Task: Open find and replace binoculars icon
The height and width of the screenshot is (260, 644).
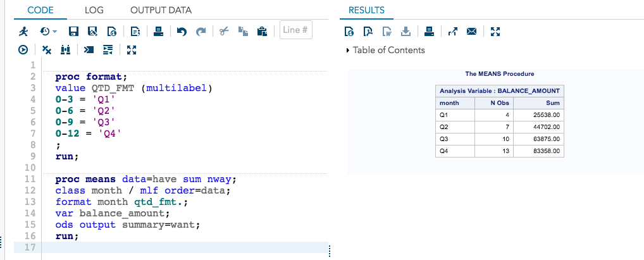Action: pyautogui.click(x=65, y=50)
